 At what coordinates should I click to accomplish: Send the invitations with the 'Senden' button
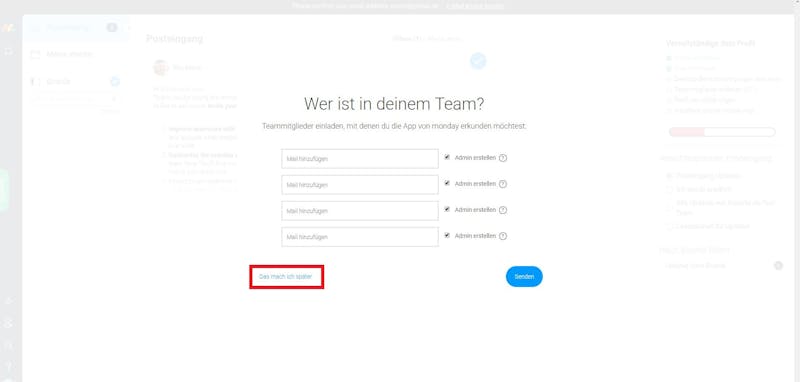[524, 276]
